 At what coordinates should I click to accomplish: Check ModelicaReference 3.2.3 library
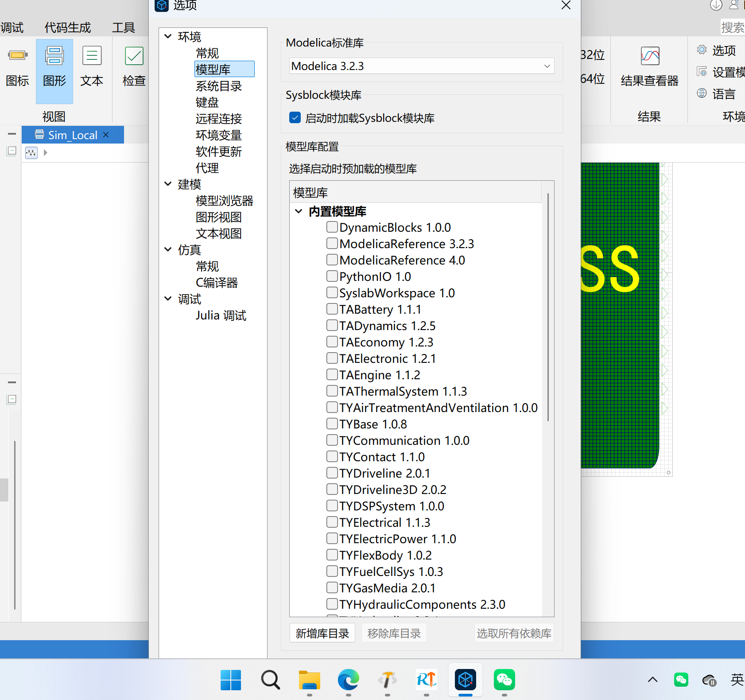click(332, 244)
